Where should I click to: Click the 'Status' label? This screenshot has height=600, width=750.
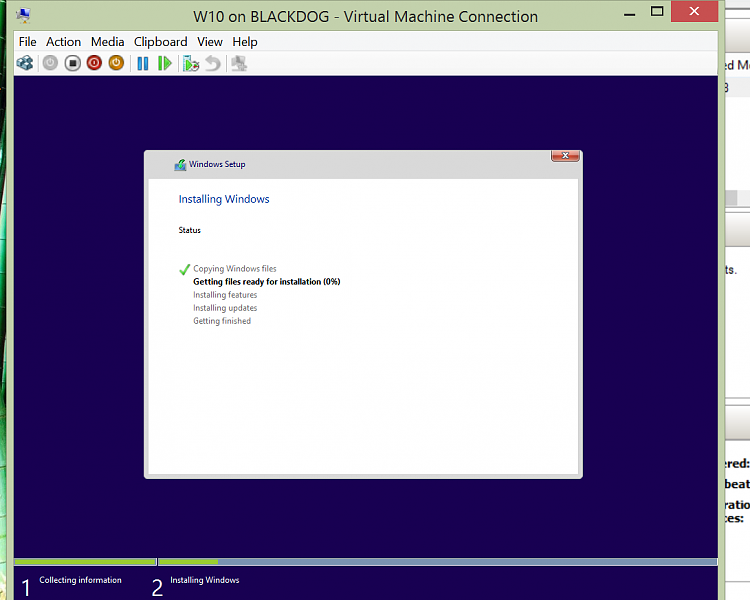(x=189, y=230)
